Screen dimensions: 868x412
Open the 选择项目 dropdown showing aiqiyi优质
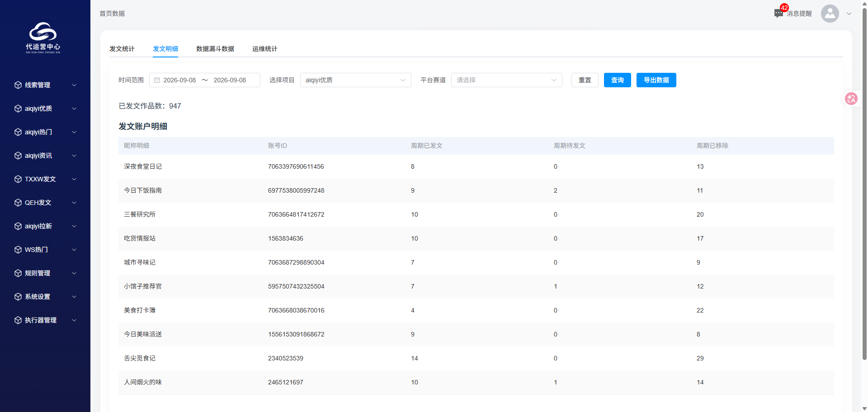[x=356, y=80]
